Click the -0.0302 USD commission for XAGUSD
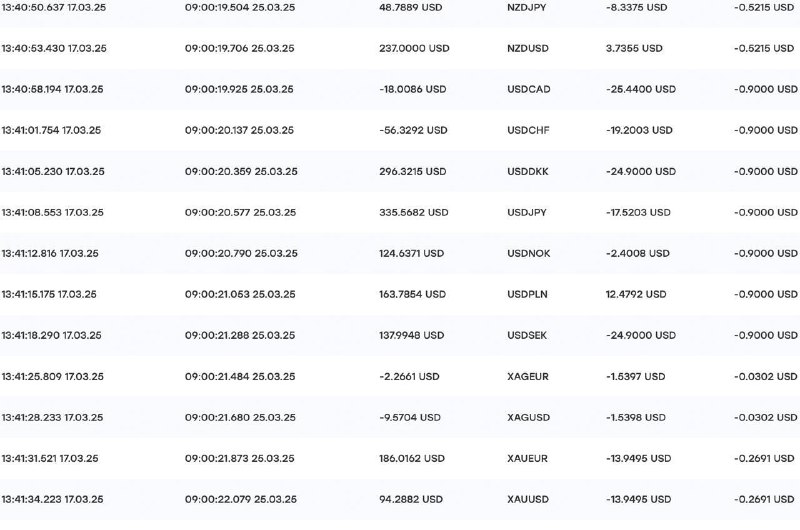Viewport: 800px width, 530px height. (765, 417)
